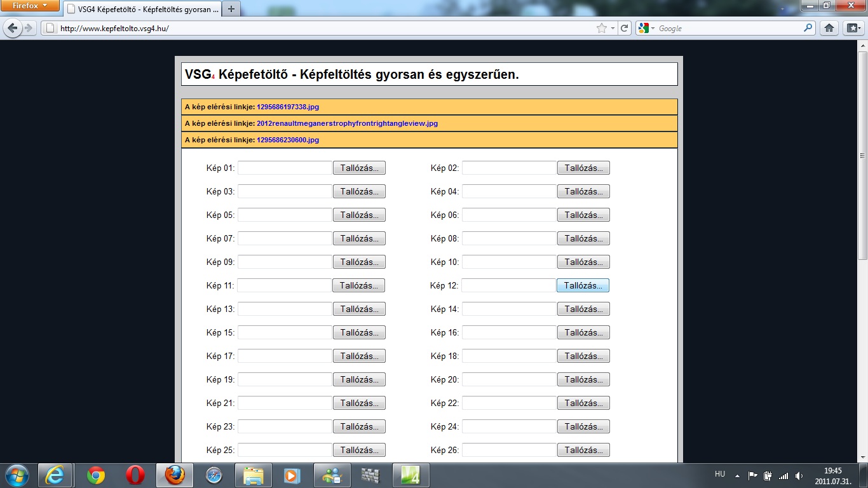
Task: Bookmark this page with the star icon
Action: [601, 28]
